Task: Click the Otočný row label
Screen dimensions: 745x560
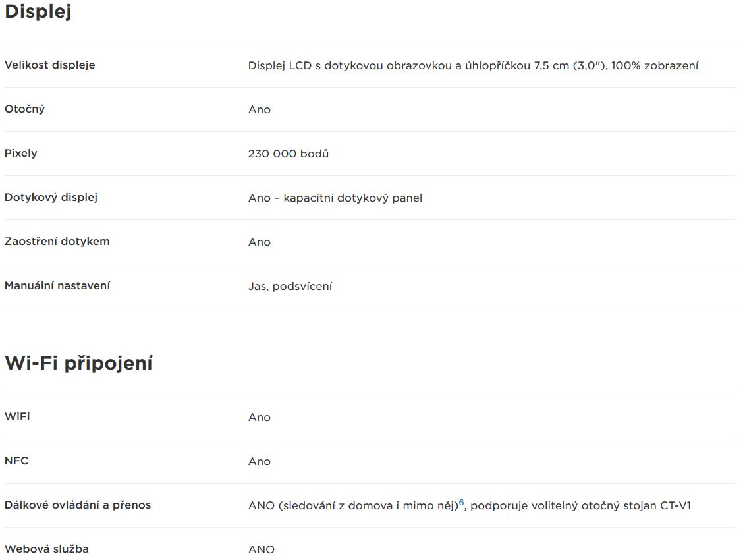Action: (x=25, y=109)
